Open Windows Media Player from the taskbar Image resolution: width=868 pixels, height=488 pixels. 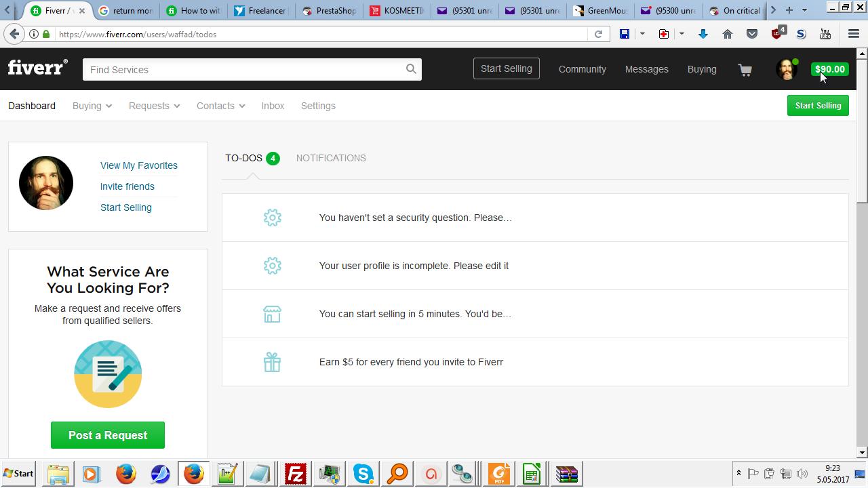click(x=92, y=474)
